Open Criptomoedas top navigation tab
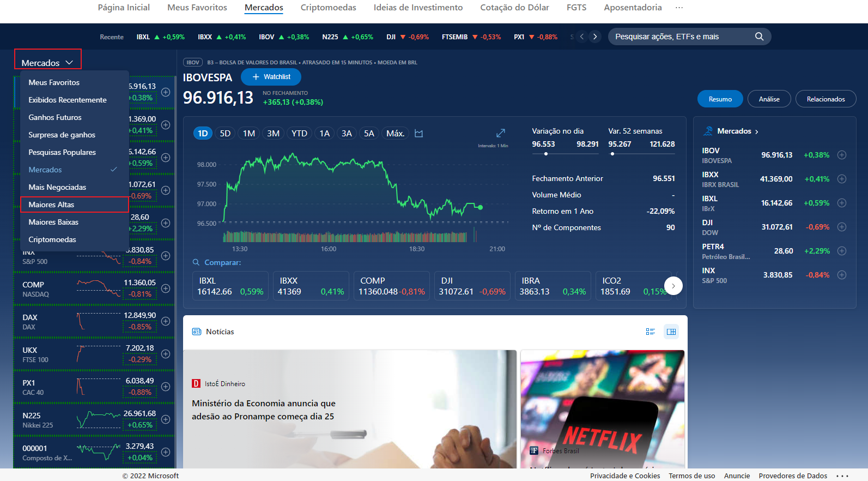The width and height of the screenshot is (868, 481). 328,8
